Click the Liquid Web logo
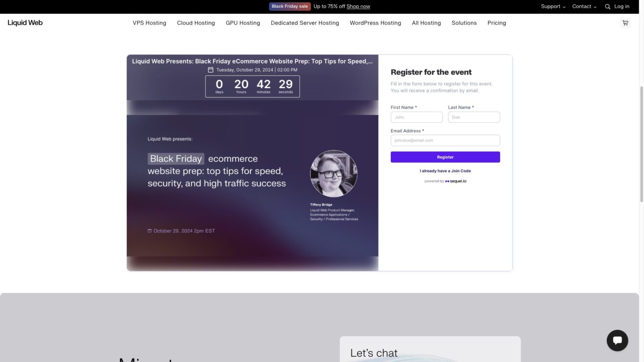 point(25,22)
